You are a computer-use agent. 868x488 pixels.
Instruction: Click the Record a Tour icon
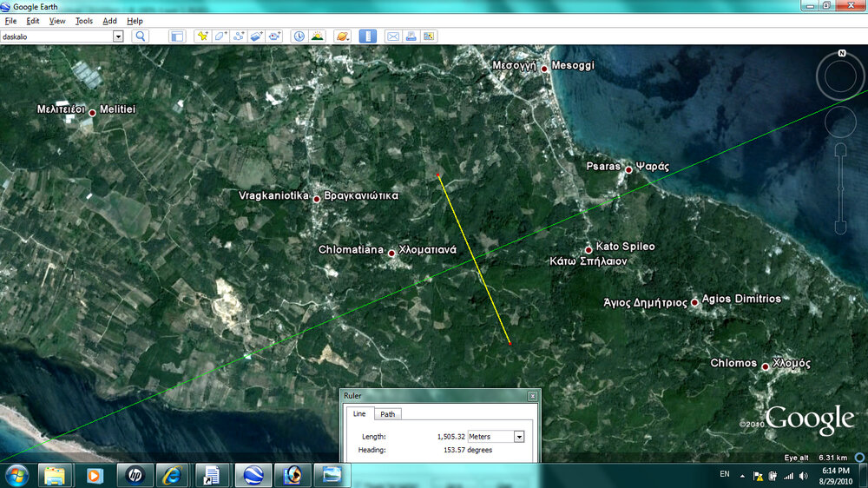tap(275, 36)
